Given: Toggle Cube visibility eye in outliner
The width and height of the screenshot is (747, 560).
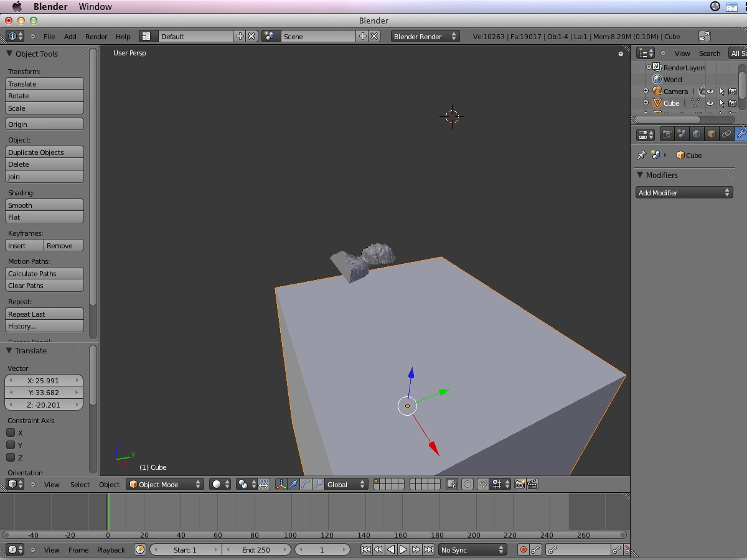Looking at the screenshot, I should (710, 103).
